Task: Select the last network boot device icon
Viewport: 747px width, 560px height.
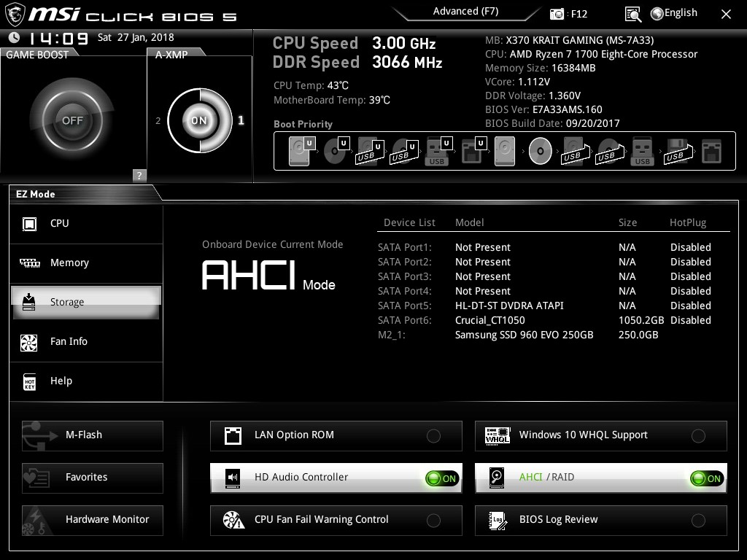Action: 712,152
